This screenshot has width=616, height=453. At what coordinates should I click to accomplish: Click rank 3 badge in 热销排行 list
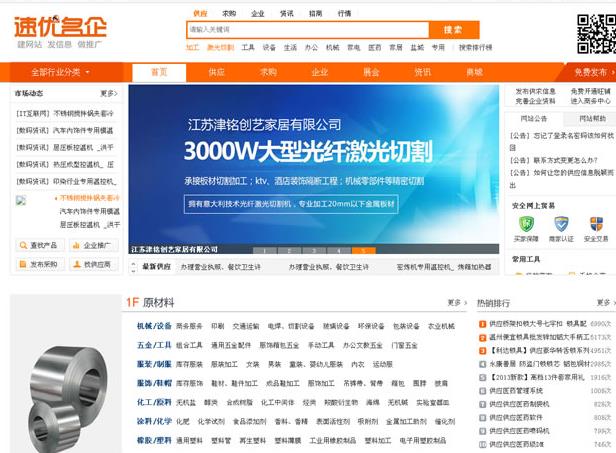[482, 351]
